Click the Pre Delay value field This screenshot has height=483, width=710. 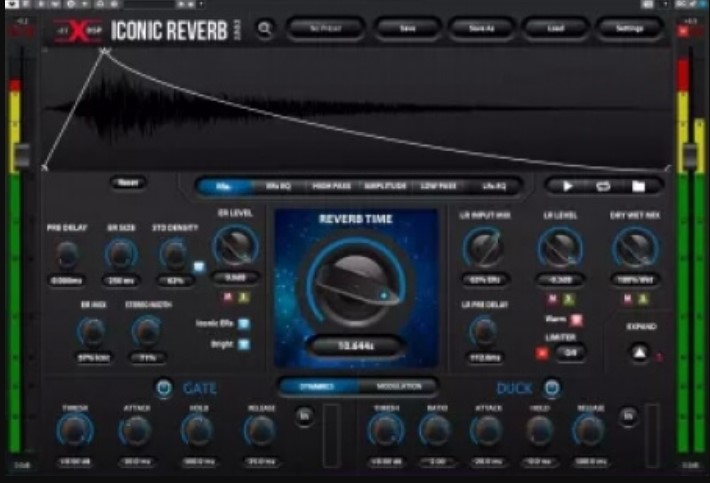67,281
